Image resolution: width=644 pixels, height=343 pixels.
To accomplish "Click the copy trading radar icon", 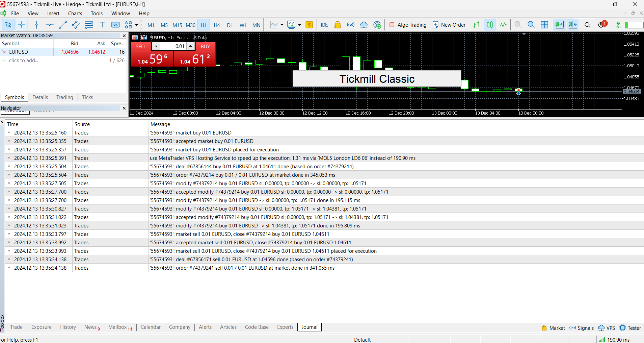I will pos(377,25).
